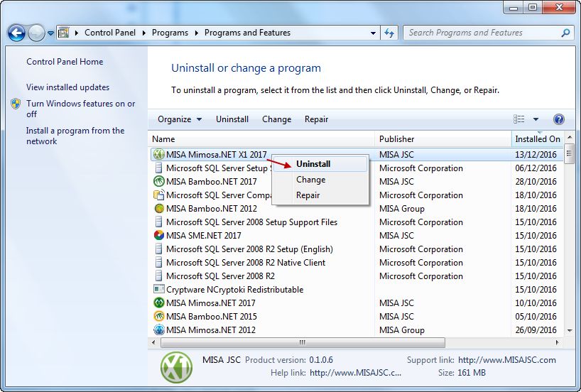
Task: Sort list by Installed On column header
Action: [538, 139]
